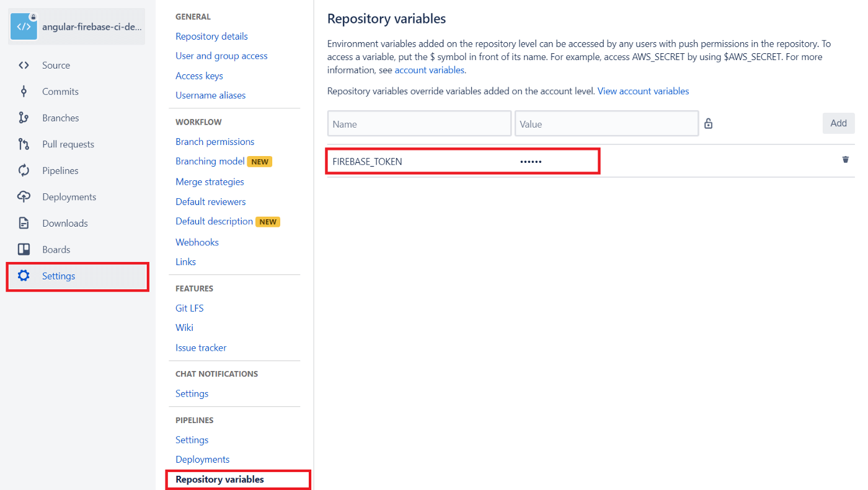Click the Pull requests icon
Image resolution: width=868 pixels, height=490 pixels.
click(x=24, y=144)
